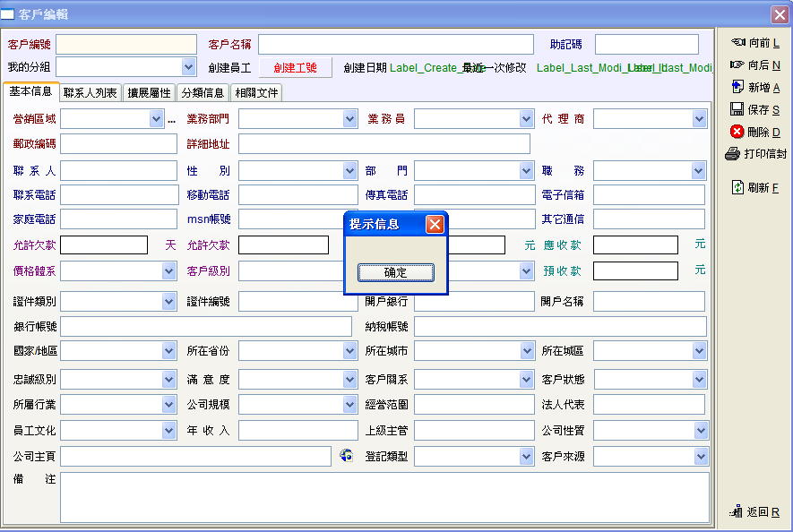
Task: Open the 擴展屬性 tab
Action: pos(149,92)
